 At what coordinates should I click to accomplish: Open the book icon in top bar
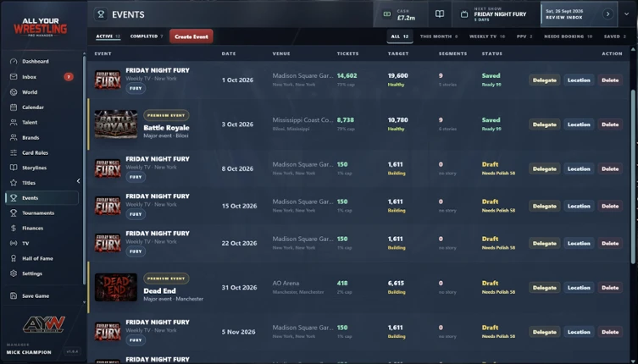[440, 14]
